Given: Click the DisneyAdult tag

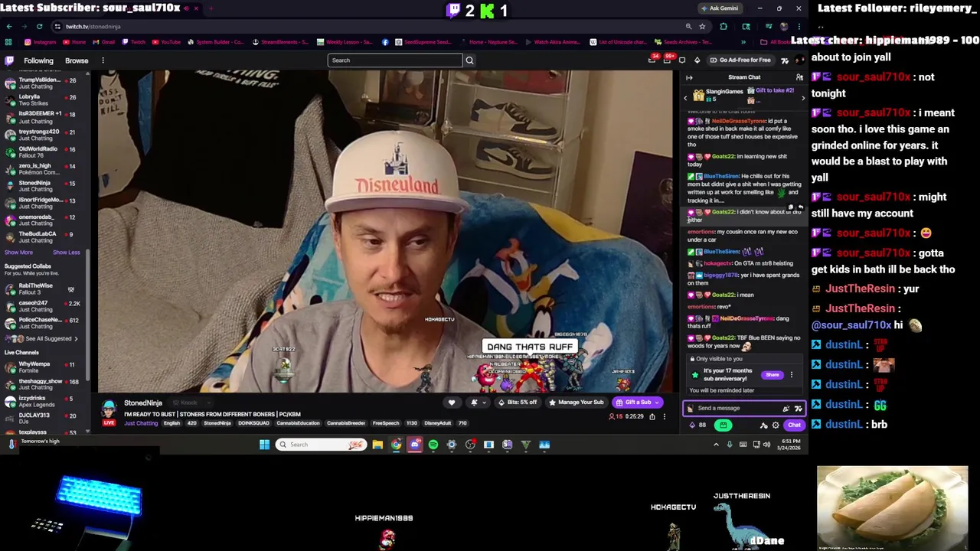Looking at the screenshot, I should (x=437, y=423).
